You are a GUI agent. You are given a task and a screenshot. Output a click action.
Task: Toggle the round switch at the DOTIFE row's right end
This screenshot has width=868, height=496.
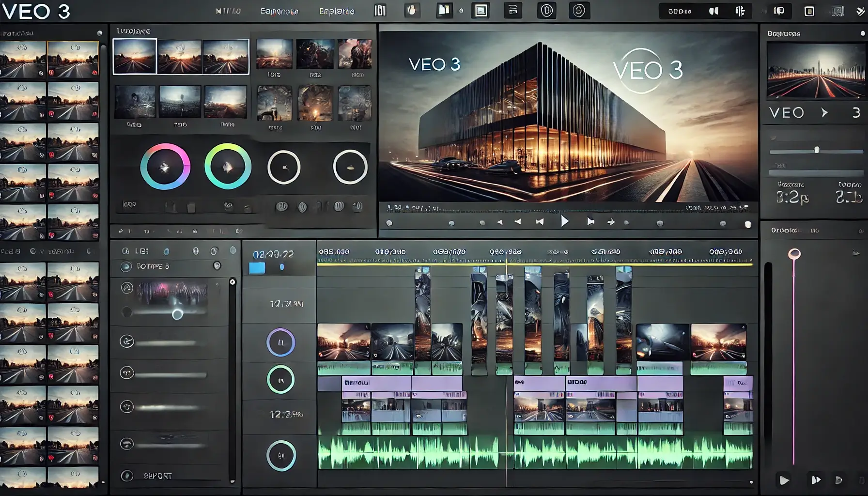click(217, 266)
